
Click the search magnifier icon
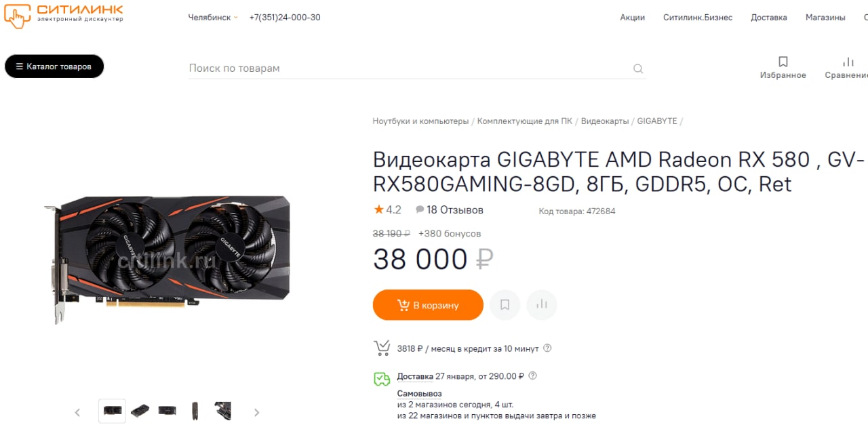(x=638, y=68)
